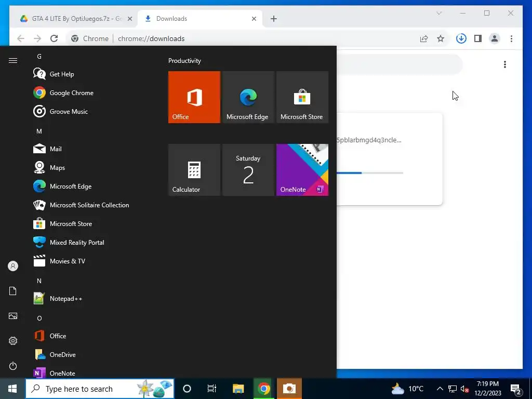Open the weather 10°C taskbar widget
532x399 pixels.
click(x=407, y=389)
